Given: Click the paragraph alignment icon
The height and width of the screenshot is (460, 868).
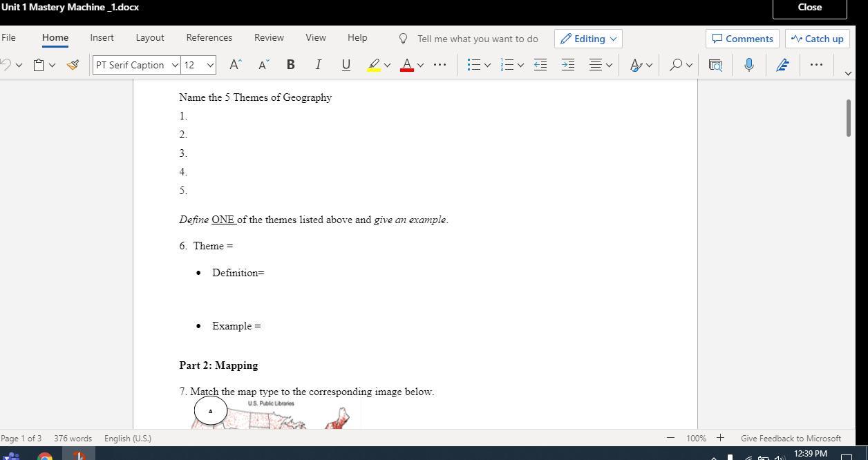Looking at the screenshot, I should 596,65.
